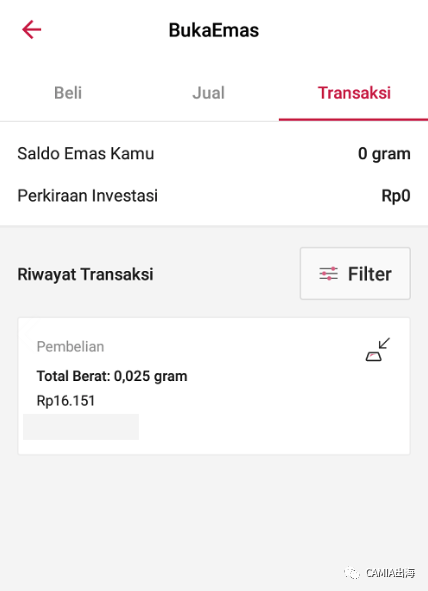Click the Perkiraan Investasi label
Viewport: 428px width, 591px height.
click(87, 196)
